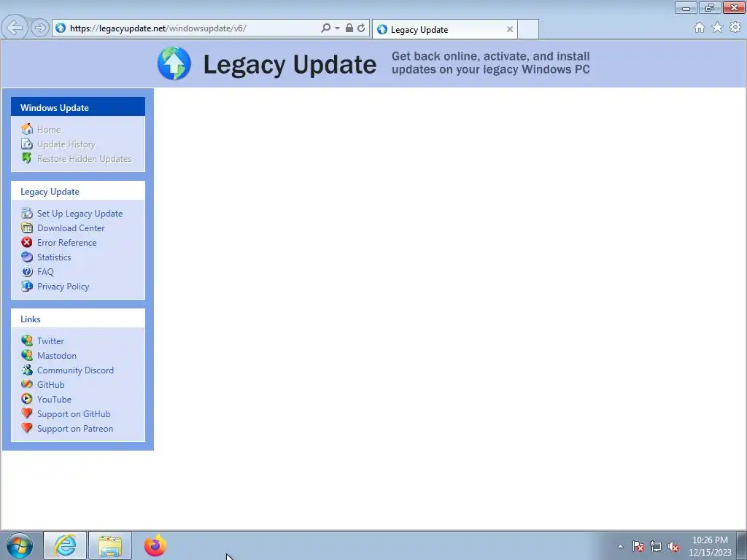Click the people icon beside Community Discord
747x560 pixels.
click(x=27, y=370)
